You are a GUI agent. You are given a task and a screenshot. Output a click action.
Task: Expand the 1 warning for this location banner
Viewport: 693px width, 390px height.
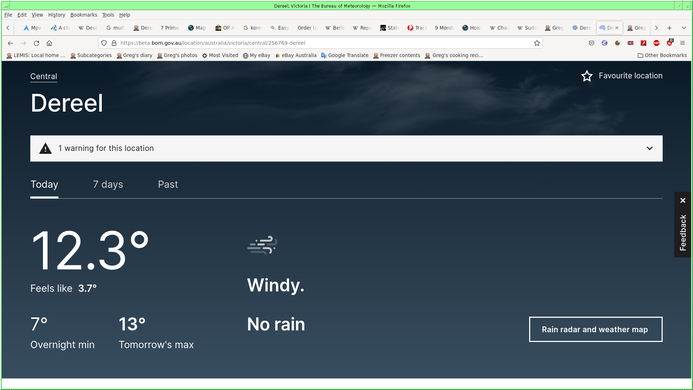[x=346, y=149]
